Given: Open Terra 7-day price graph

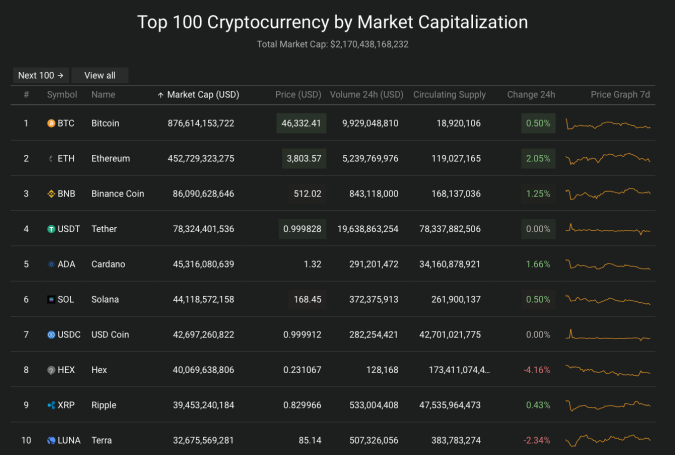Looking at the screenshot, I should click(608, 441).
